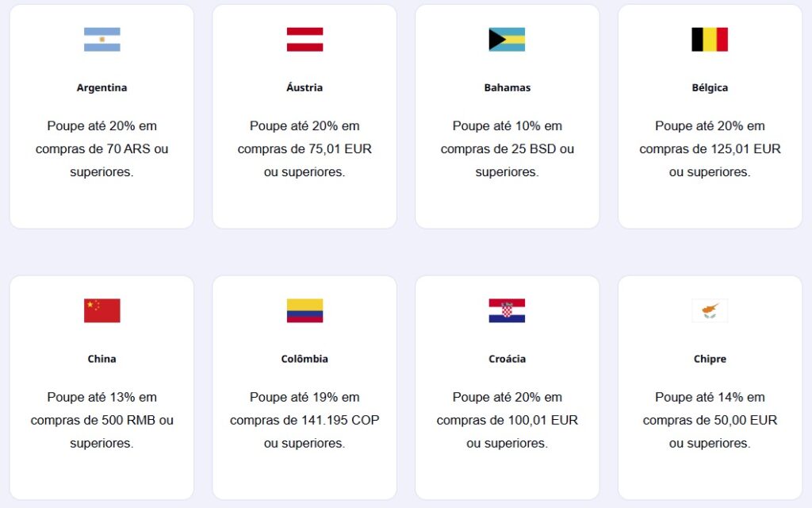Click the Cyprus flag icon
The width and height of the screenshot is (812, 508).
[710, 310]
